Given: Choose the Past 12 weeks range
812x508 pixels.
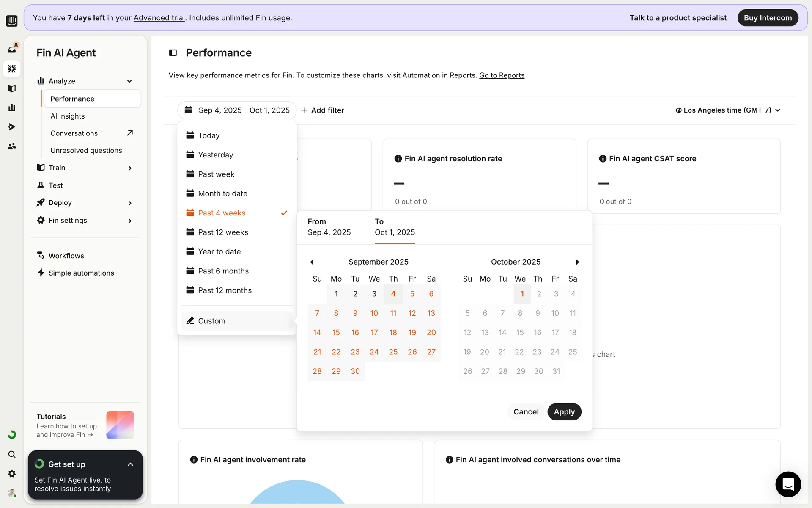Looking at the screenshot, I should click(223, 232).
